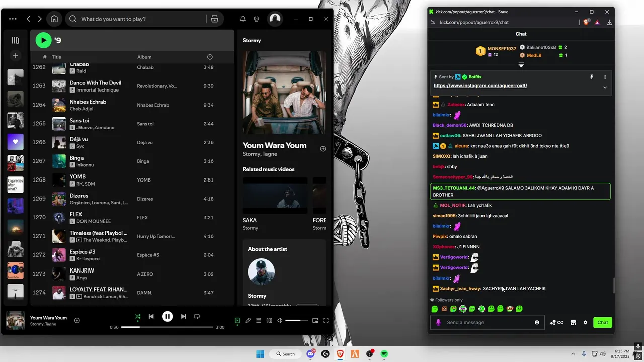Select track Timeless (feat Playboi Carti)

pyautogui.click(x=131, y=236)
